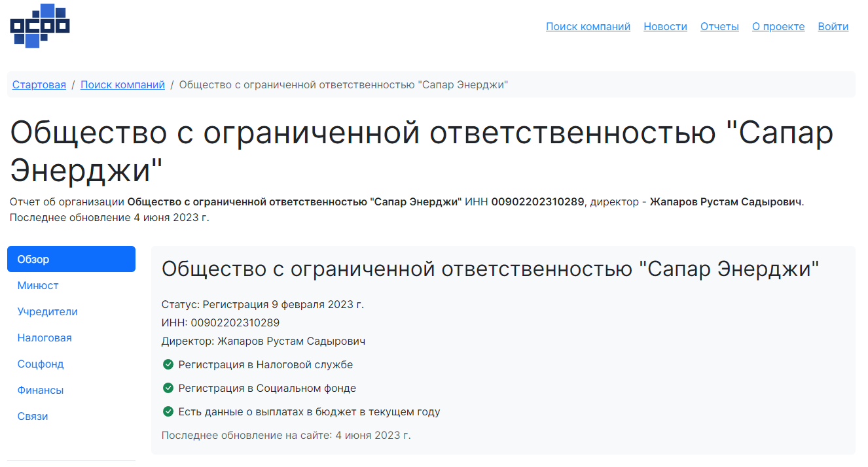Open О проекте page

pyautogui.click(x=778, y=27)
